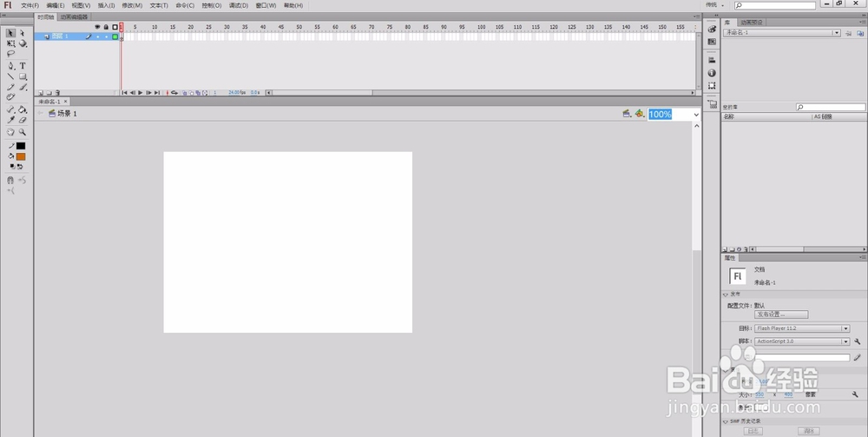868x437 pixels.
Task: Open the Properties panel options menu
Action: click(863, 257)
